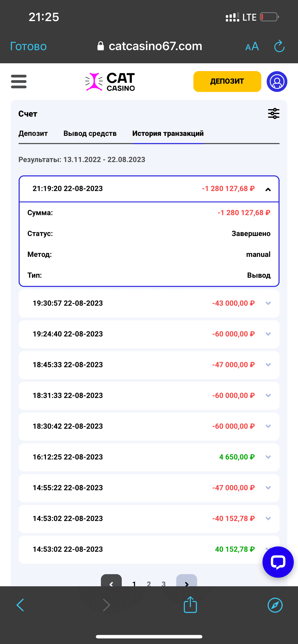This screenshot has width=298, height=644.
Task: Click the green 4 650,00 ₽ amount
Action: click(237, 457)
